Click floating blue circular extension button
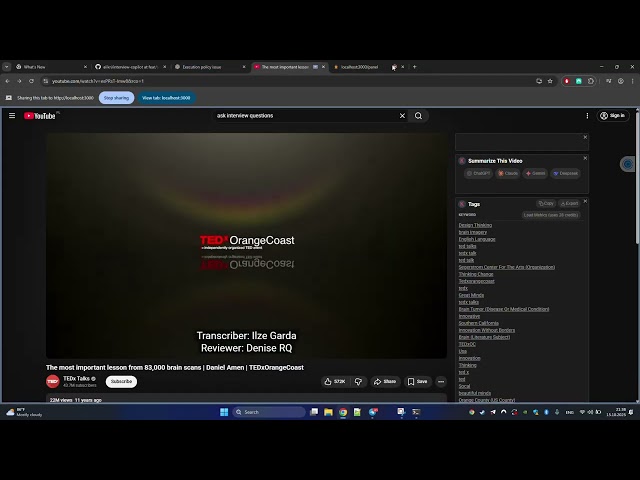The width and height of the screenshot is (640, 480). (x=628, y=164)
